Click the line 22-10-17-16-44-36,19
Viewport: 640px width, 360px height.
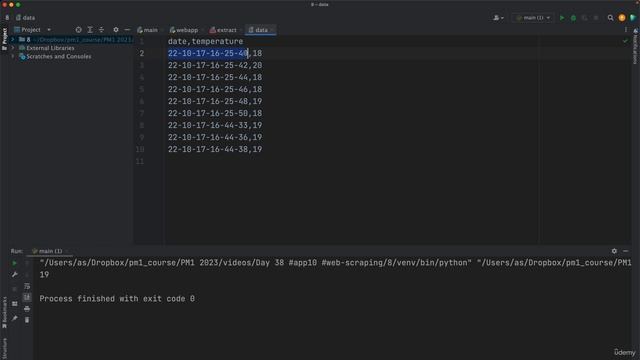tap(215, 138)
